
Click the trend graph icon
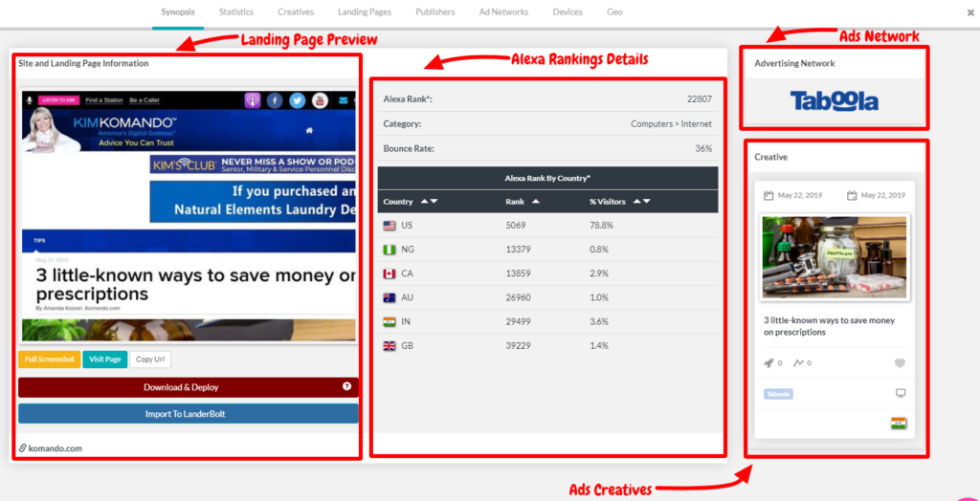tap(798, 363)
